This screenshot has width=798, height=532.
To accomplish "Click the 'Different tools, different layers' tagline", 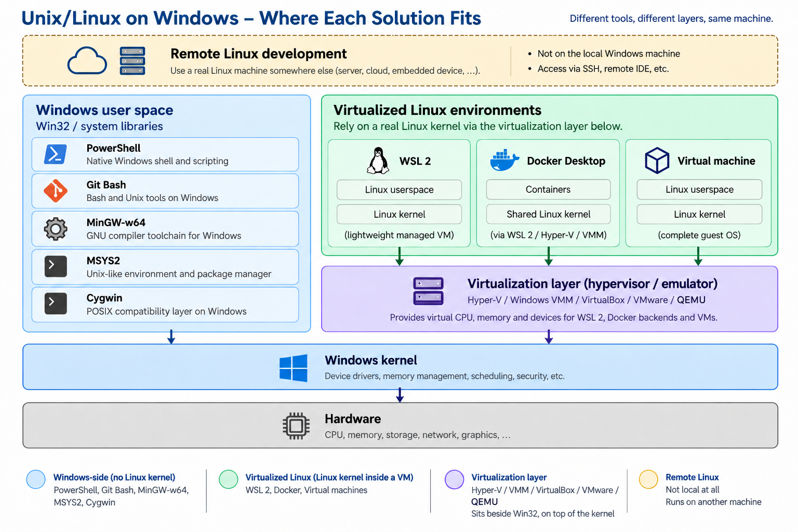I will [671, 19].
